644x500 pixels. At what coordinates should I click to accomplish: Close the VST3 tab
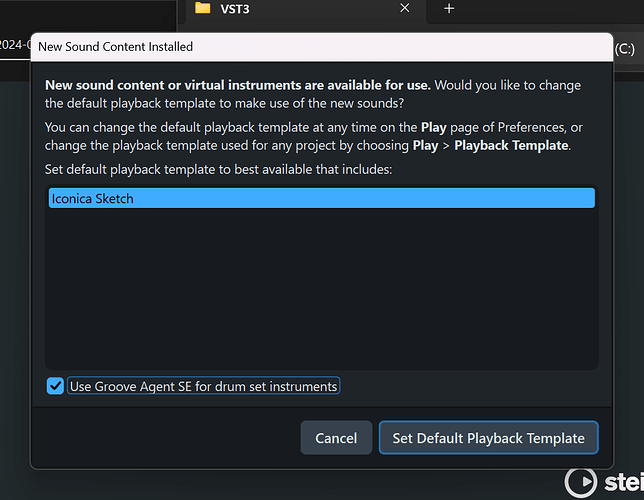tap(405, 8)
